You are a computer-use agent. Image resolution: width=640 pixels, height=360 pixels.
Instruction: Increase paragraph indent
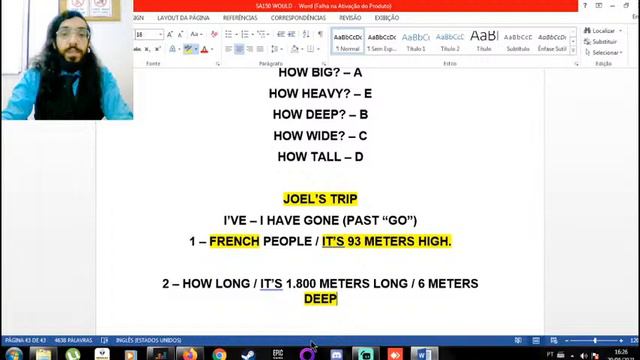(291, 34)
